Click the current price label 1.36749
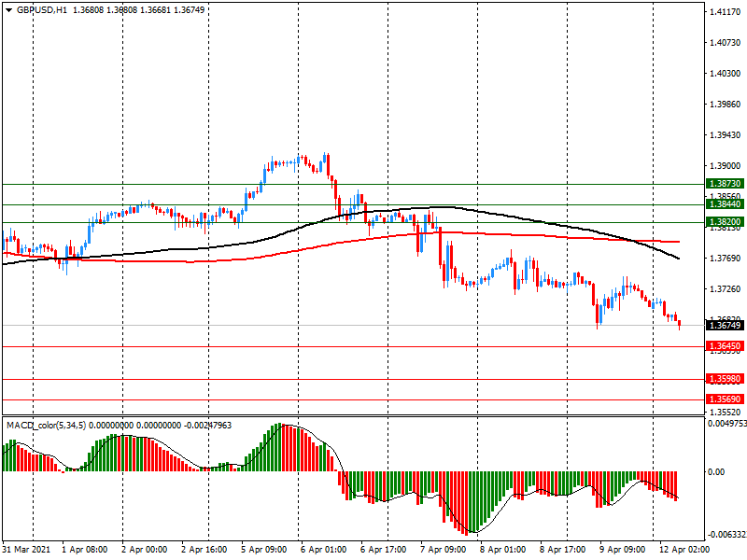Viewport: 747px width, 560px height. pos(725,325)
